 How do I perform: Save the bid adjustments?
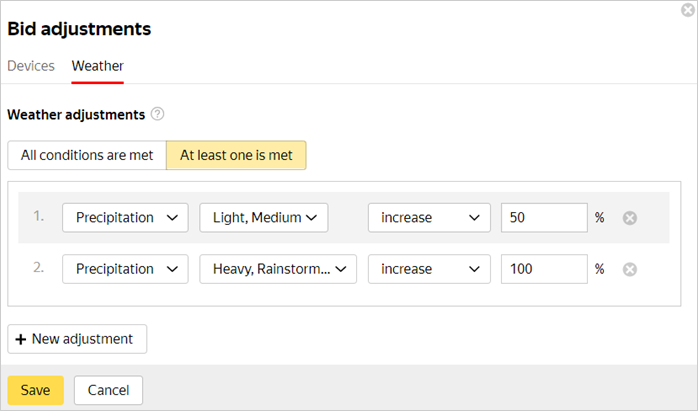(36, 390)
